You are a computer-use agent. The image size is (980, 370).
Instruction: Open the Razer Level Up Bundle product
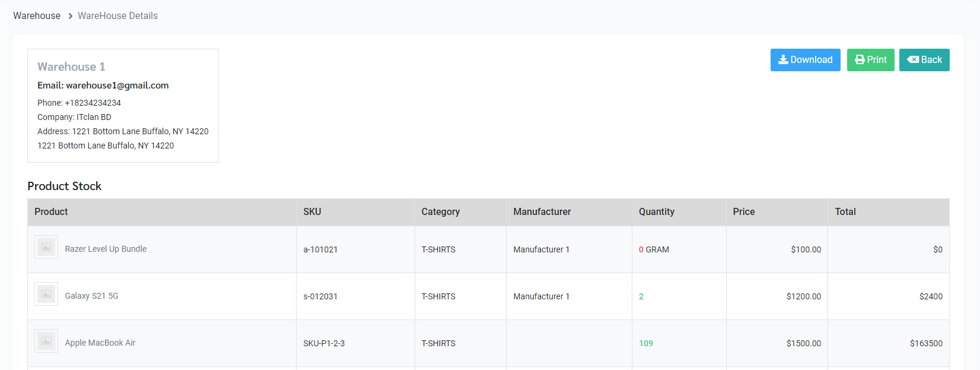pos(106,249)
